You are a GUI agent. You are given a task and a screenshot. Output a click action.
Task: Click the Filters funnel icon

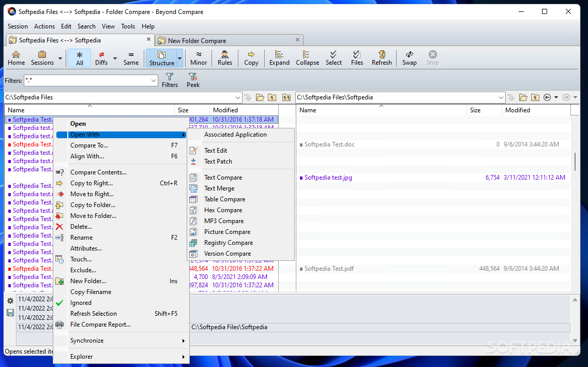170,80
